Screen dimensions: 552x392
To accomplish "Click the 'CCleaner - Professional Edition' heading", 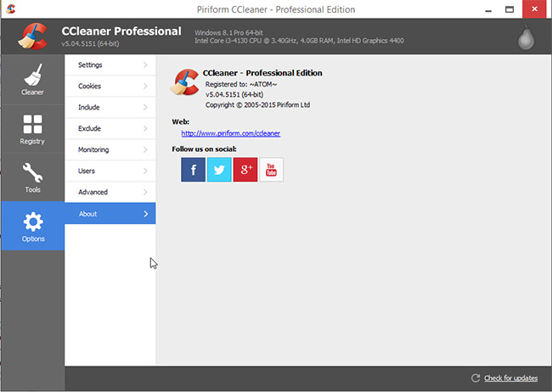I will pyautogui.click(x=262, y=73).
